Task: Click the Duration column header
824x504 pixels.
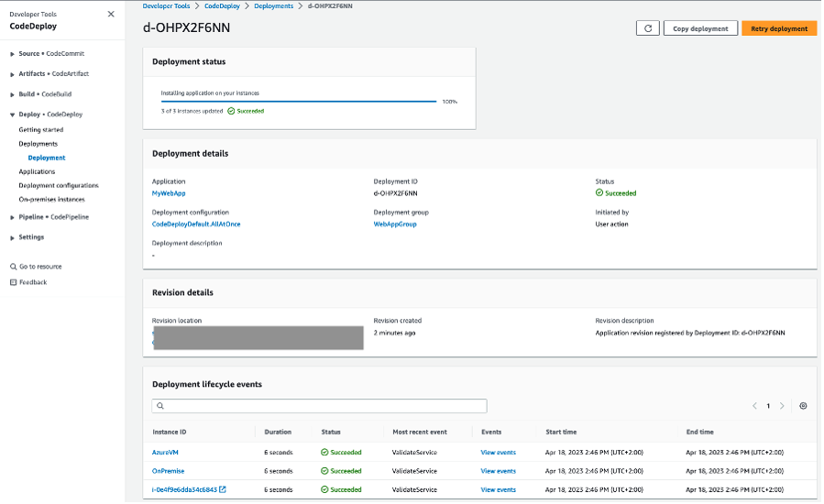Action: [x=279, y=433]
